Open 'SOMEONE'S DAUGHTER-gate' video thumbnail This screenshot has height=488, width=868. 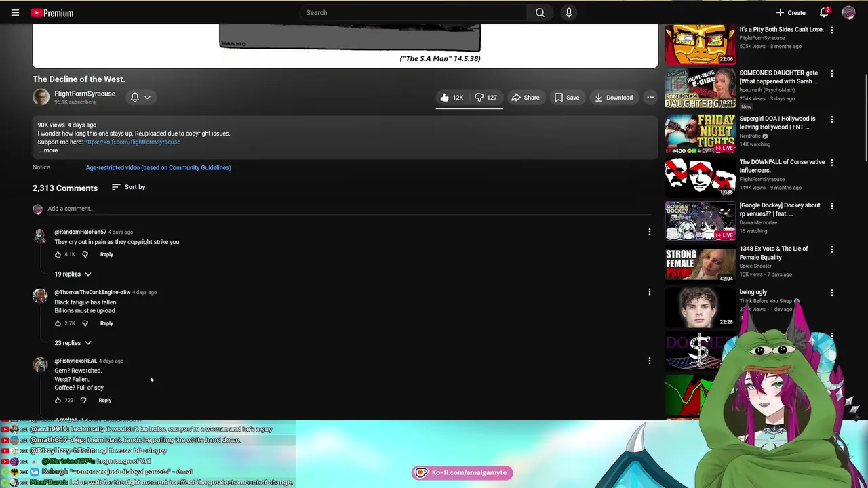[700, 88]
